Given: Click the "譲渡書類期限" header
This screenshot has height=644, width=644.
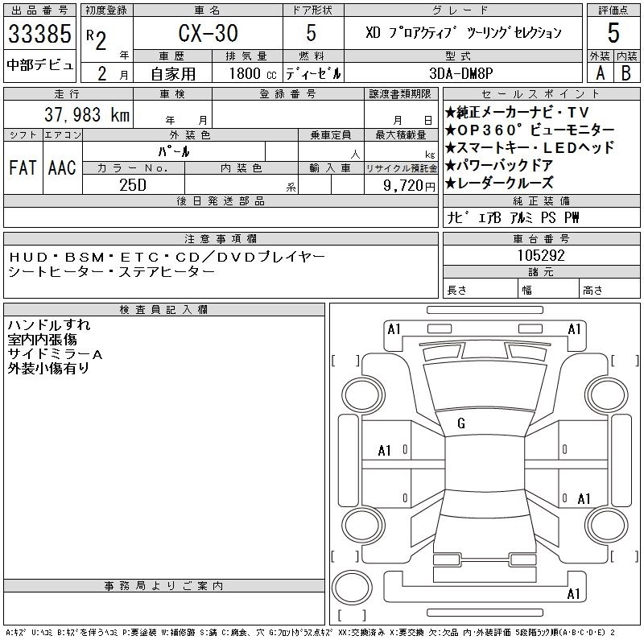Looking at the screenshot, I should (x=400, y=94).
